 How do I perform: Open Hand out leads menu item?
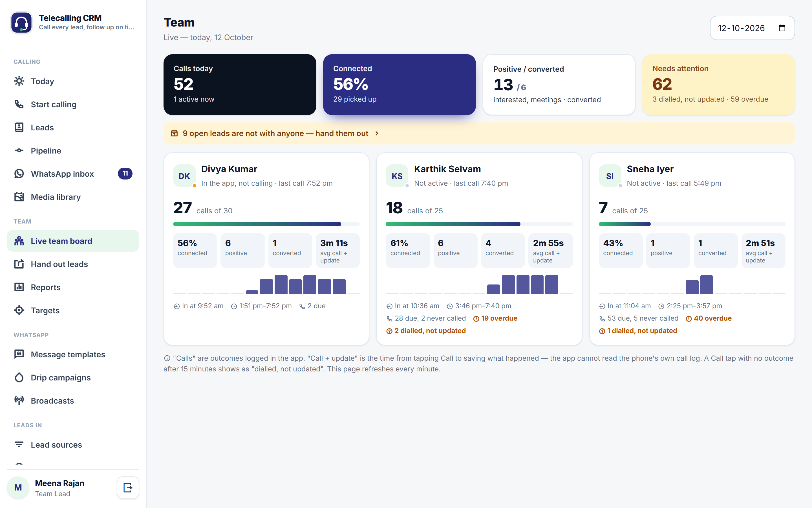point(73,264)
